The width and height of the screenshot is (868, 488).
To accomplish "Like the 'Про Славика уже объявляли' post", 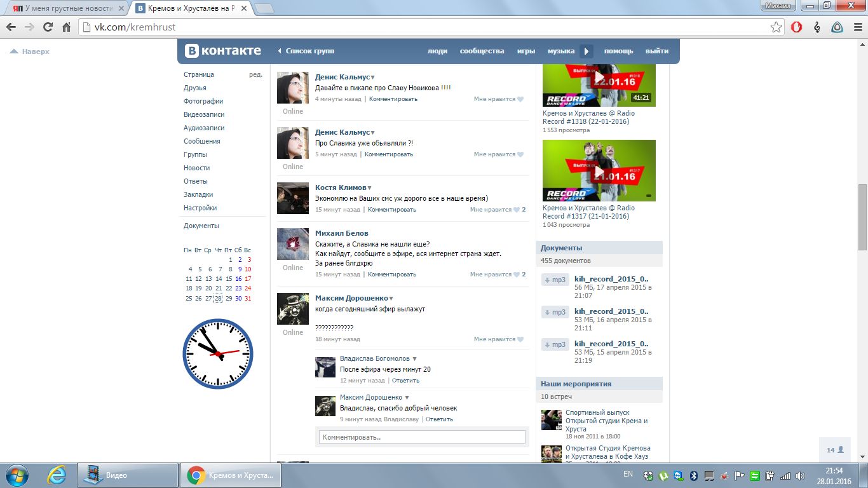I will (x=520, y=154).
